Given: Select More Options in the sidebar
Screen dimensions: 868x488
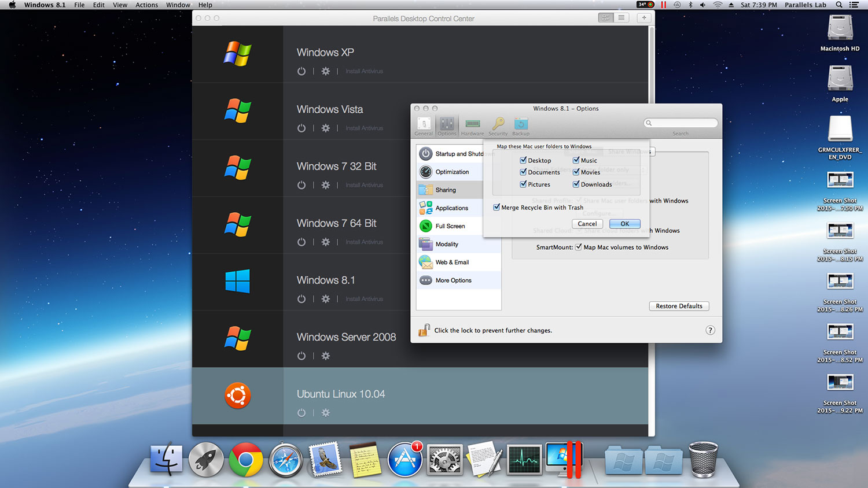Looking at the screenshot, I should (x=459, y=280).
